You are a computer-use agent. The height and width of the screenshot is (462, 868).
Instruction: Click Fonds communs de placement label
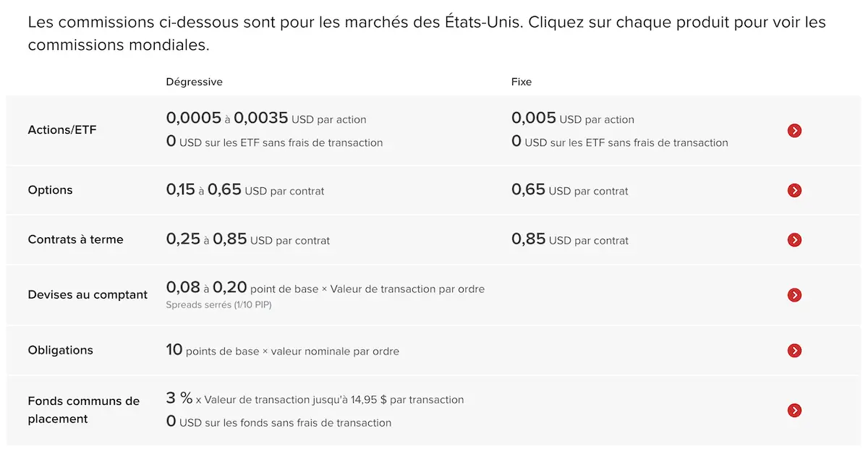pos(84,410)
